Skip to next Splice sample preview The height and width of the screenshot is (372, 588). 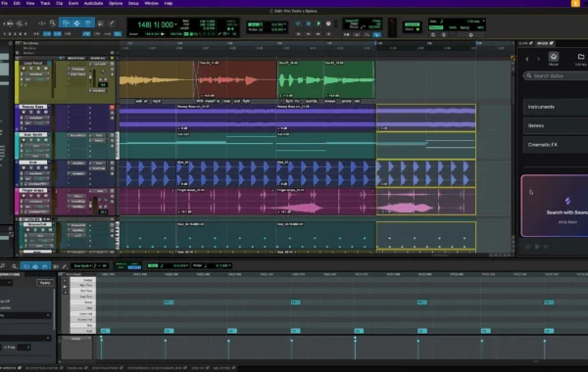pyautogui.click(x=547, y=247)
